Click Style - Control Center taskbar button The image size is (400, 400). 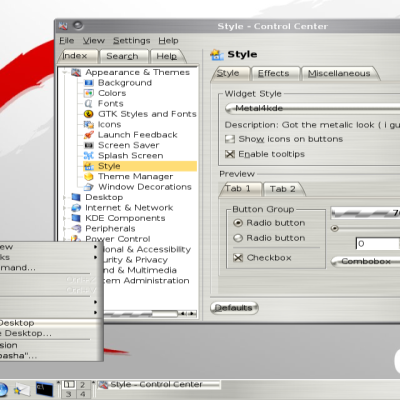pyautogui.click(x=158, y=385)
